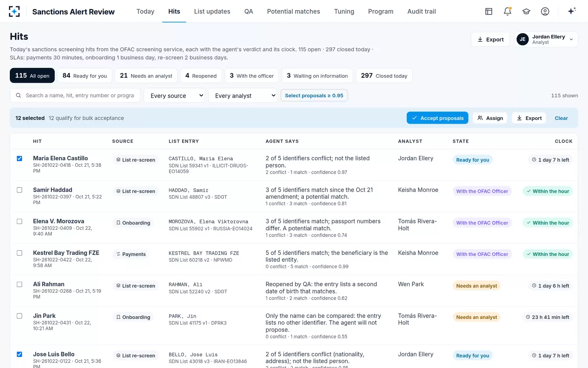This screenshot has height=368, width=588.
Task: Click the Assign button
Action: (490, 118)
